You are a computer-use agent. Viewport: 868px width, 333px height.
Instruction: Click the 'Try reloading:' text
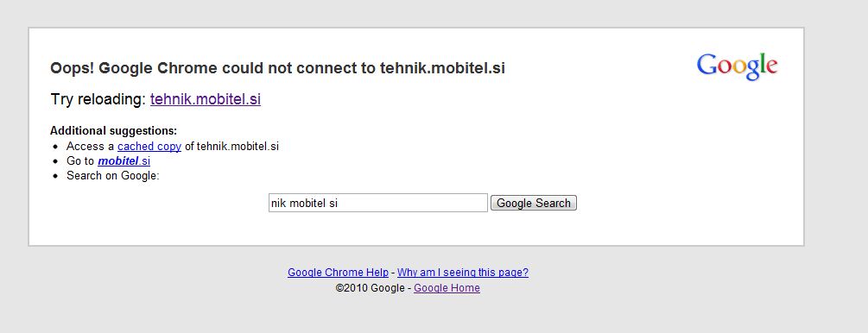[98, 99]
